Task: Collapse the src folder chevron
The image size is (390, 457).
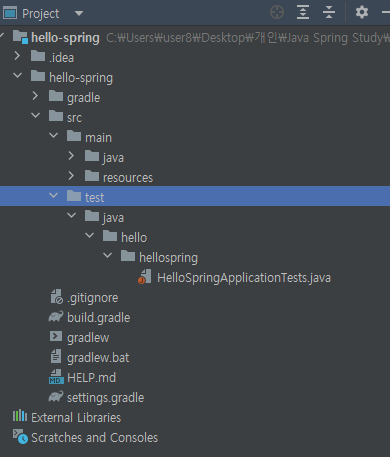Action: coord(35,116)
